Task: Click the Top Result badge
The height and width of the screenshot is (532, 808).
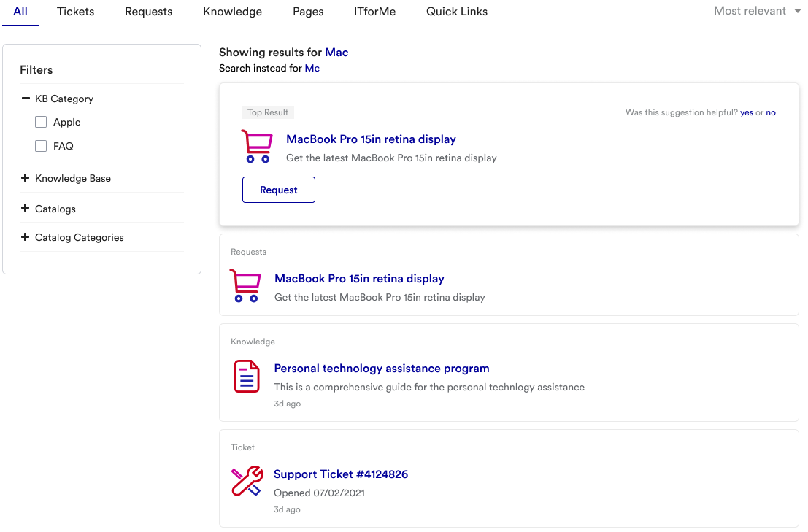Action: tap(268, 112)
